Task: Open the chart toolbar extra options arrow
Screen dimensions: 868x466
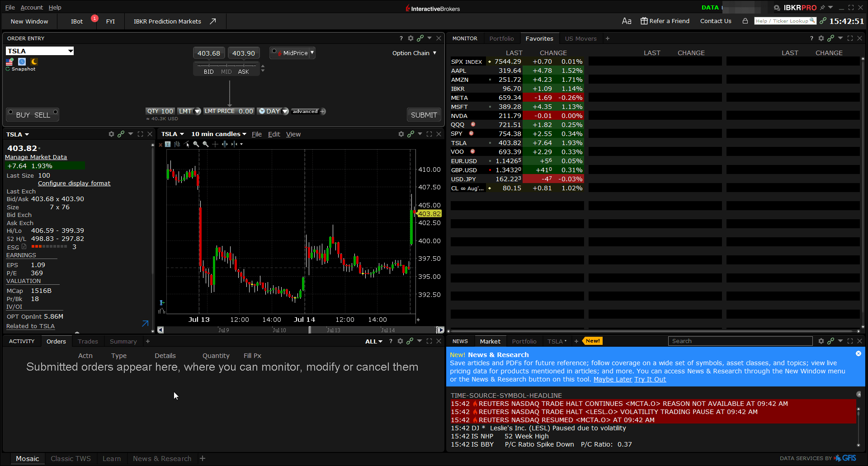Action: (241, 144)
